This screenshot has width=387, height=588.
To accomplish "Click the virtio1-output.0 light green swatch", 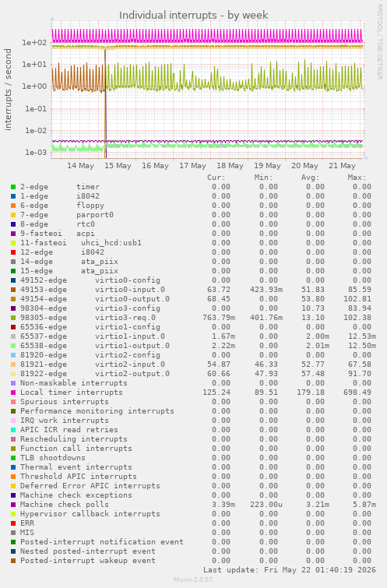I will 13,346.
